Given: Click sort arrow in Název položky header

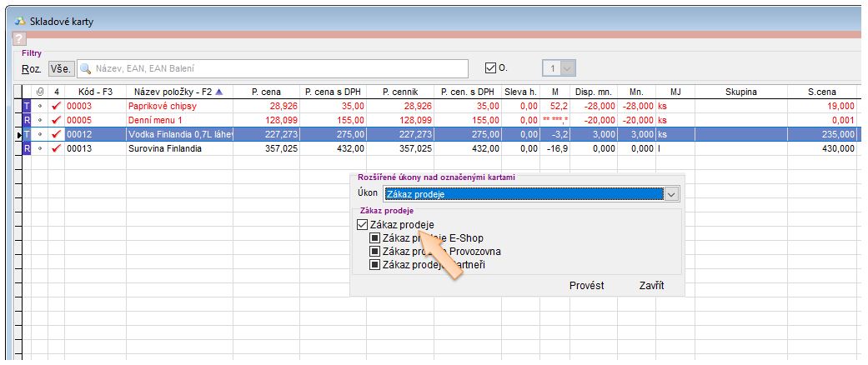Looking at the screenshot, I should point(219,92).
